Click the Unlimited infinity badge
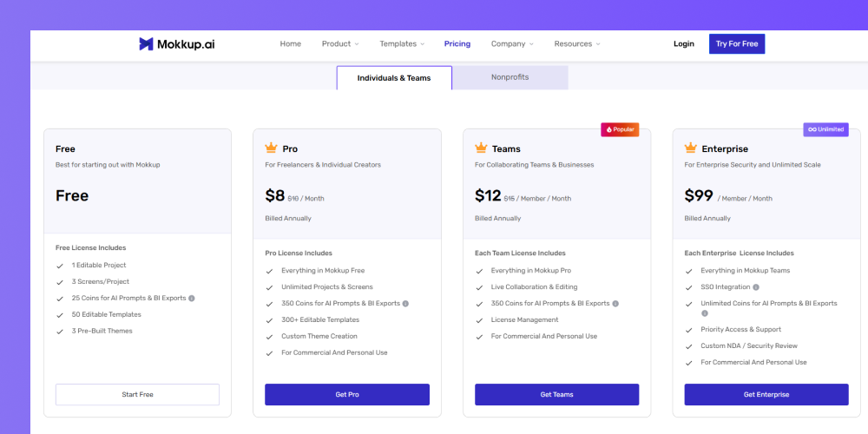 [826, 129]
